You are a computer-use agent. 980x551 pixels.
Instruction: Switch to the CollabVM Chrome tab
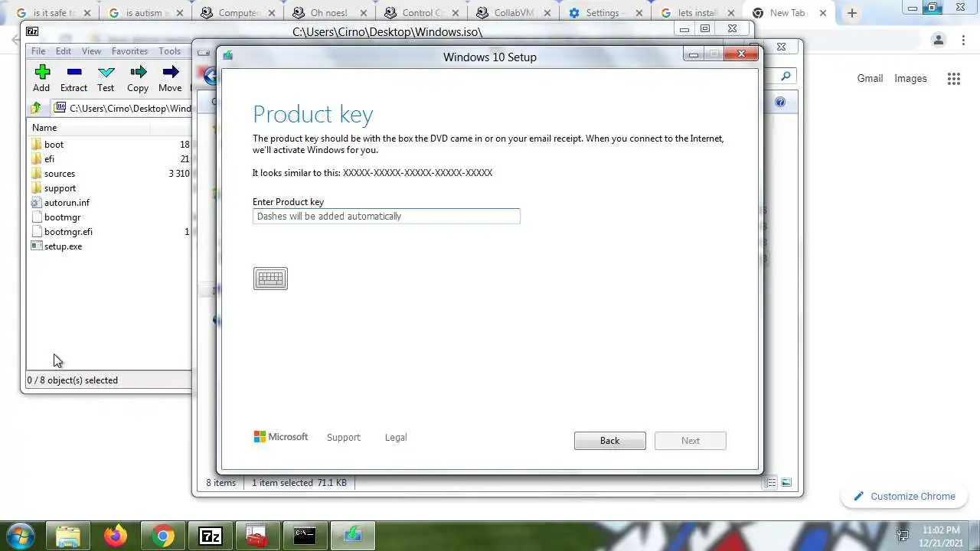click(x=511, y=13)
